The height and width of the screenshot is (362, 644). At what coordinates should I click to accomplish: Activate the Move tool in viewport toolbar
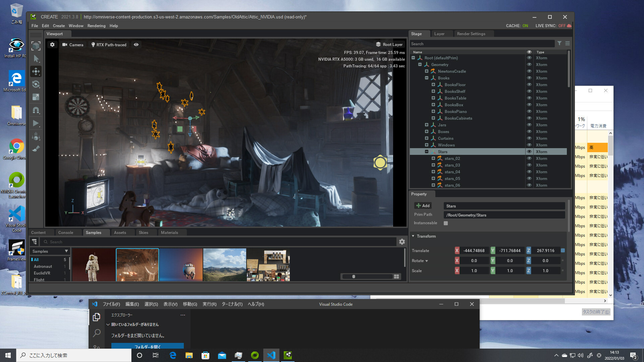click(36, 71)
